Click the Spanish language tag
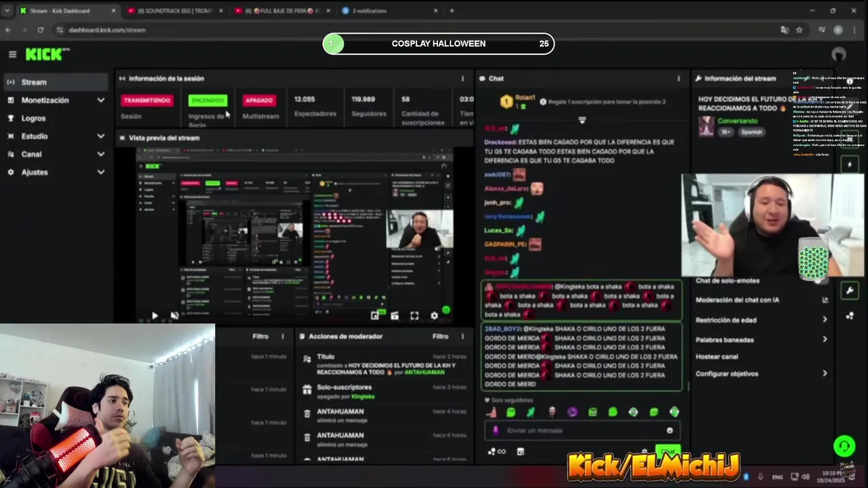Screen dimensions: 868x488 751,132
